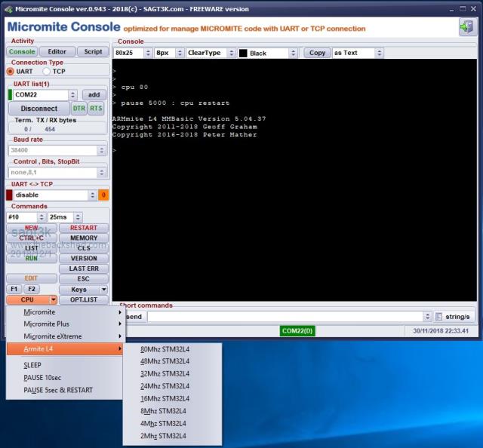Choose 48Mhz STM32L4 from the submenu
483x448 pixels.
point(164,361)
